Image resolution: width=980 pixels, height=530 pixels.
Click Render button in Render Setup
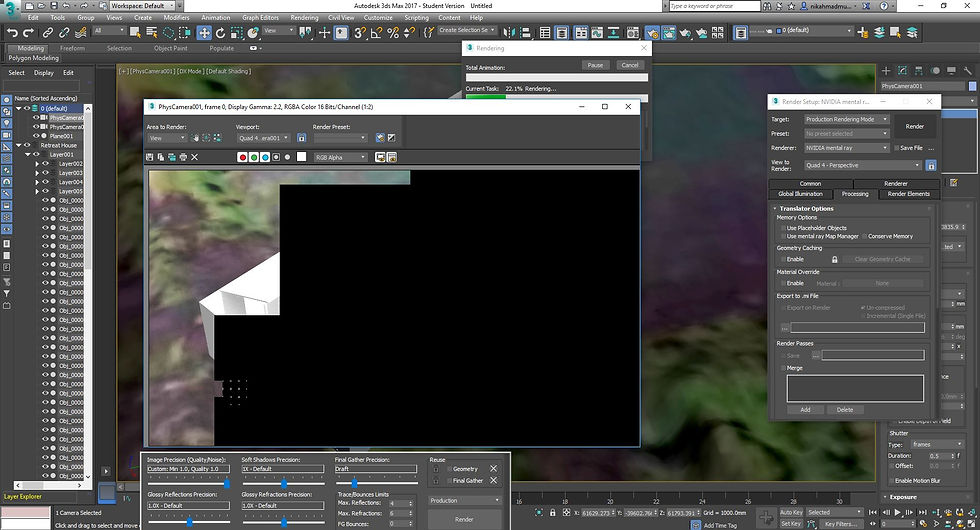pyautogui.click(x=914, y=126)
